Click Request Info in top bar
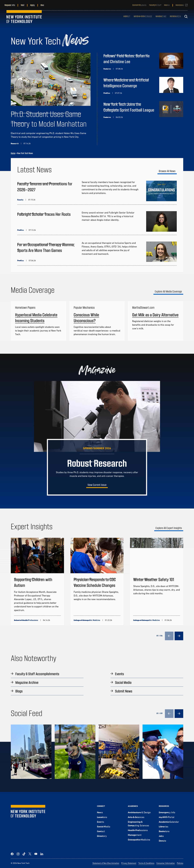The width and height of the screenshot is (194, 868). [x=10, y=5]
